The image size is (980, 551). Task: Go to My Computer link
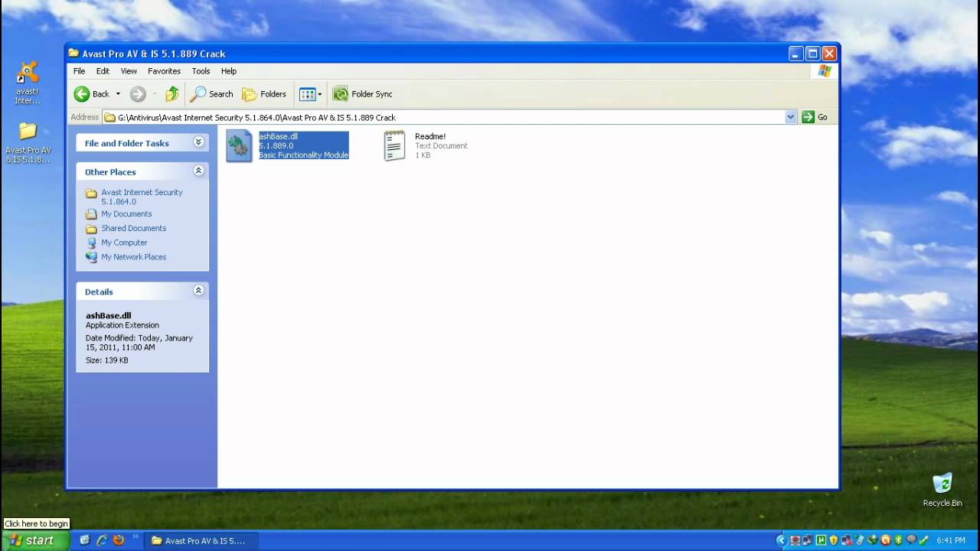coord(124,243)
